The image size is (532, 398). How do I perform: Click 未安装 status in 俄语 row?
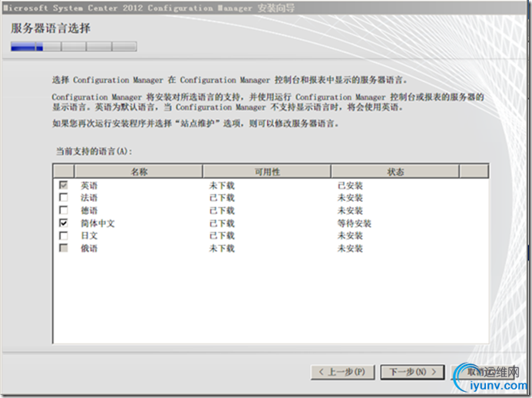point(350,248)
